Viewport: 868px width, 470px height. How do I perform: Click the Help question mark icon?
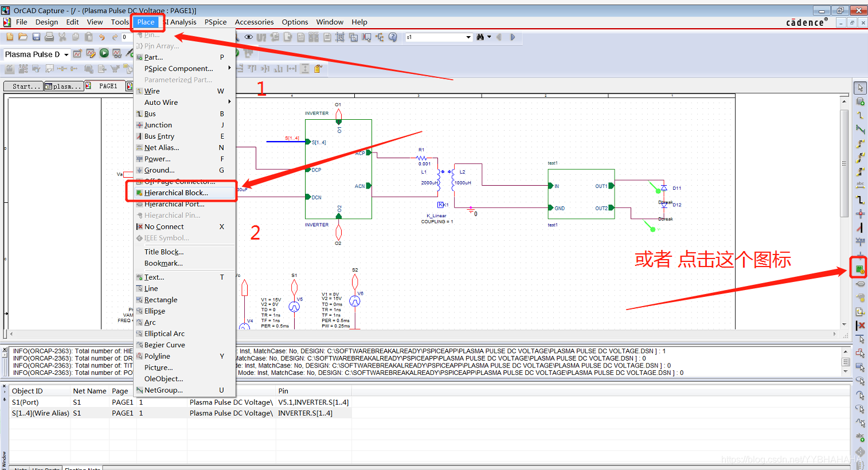click(x=393, y=37)
